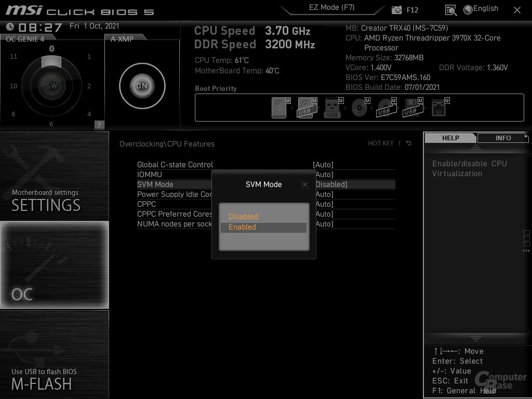Open Global C-state Control [Auto] value
This screenshot has height=399, width=532.
point(323,165)
